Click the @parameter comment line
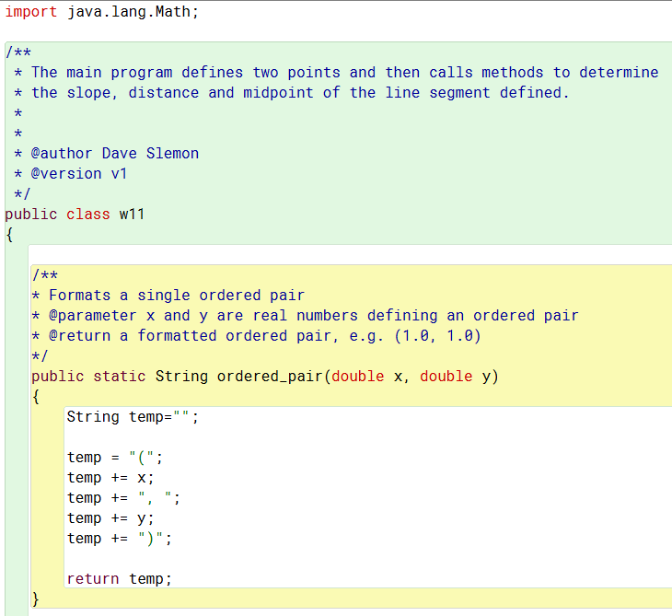 click(x=305, y=316)
